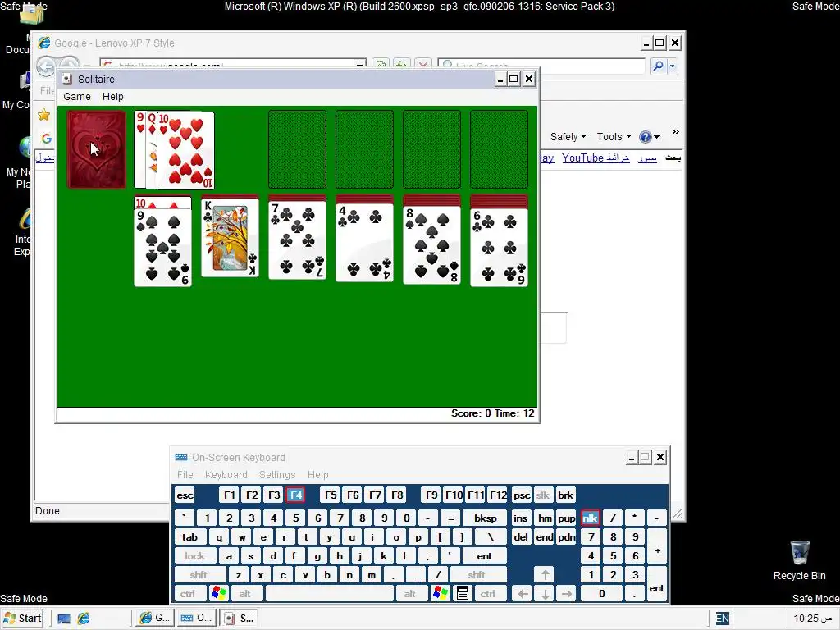This screenshot has height=630, width=840.
Task: Click the right Windows logo key
Action: click(441, 594)
